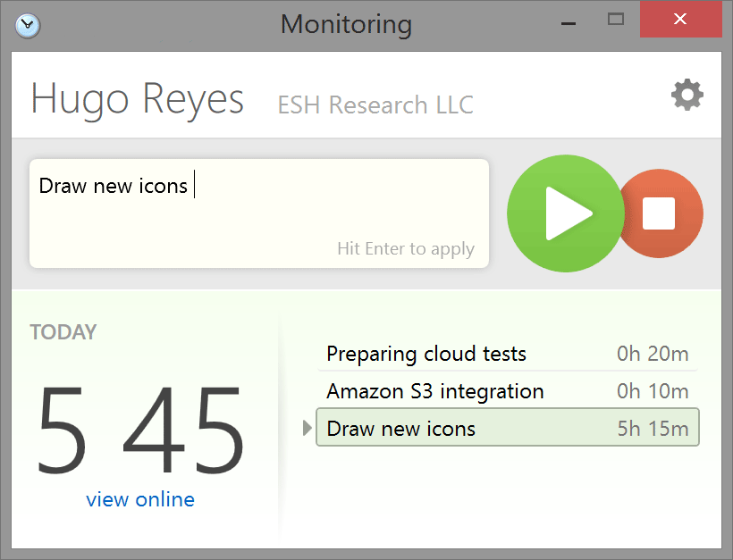
Task: Click the arrow marker beside Draw new icons
Action: point(308,428)
